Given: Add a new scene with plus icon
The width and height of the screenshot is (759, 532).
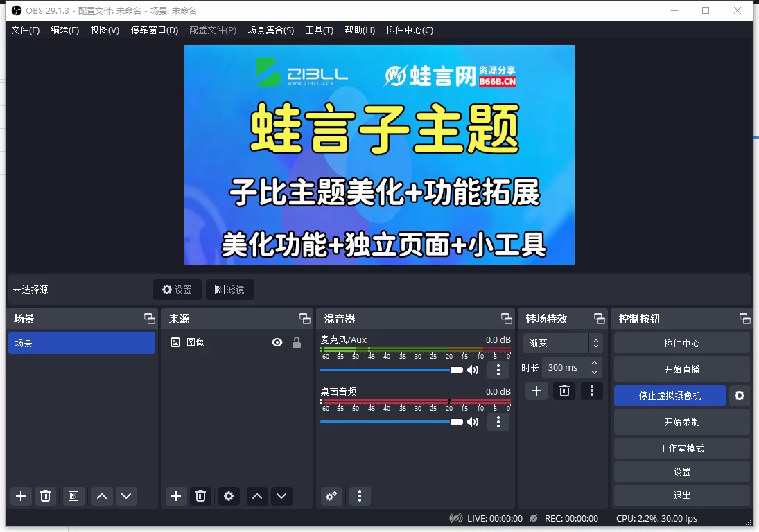Looking at the screenshot, I should point(20,496).
